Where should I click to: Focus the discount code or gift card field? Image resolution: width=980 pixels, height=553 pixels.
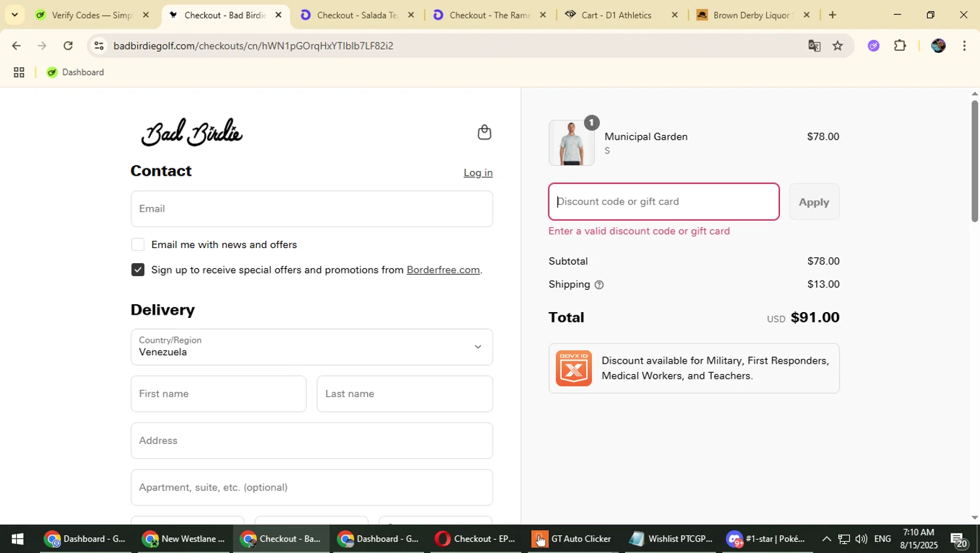pyautogui.click(x=664, y=202)
